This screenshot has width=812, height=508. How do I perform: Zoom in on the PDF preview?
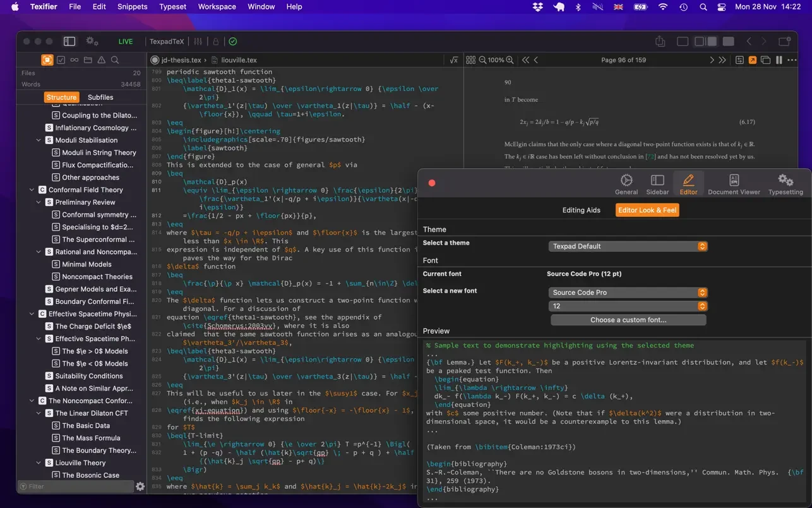click(510, 60)
